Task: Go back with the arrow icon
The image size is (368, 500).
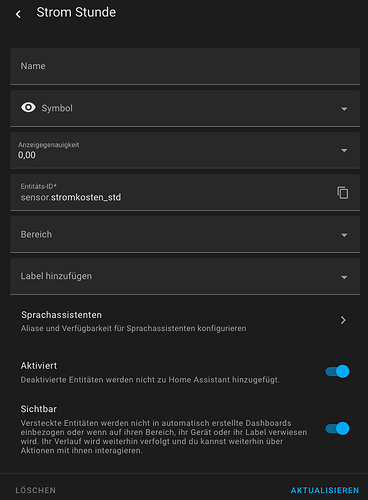Action: [18, 14]
